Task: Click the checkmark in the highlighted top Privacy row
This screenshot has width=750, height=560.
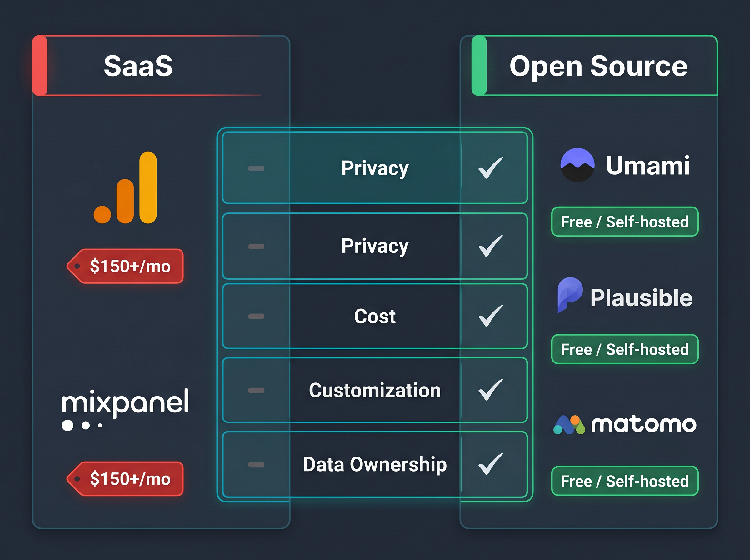Action: pyautogui.click(x=490, y=168)
